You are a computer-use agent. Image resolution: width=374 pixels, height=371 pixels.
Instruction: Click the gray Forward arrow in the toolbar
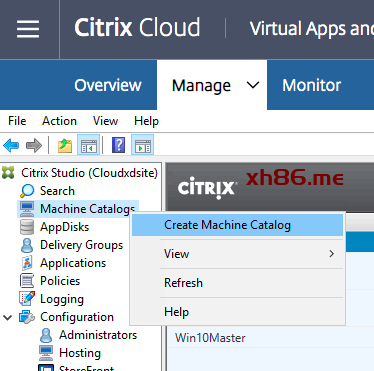[34, 146]
